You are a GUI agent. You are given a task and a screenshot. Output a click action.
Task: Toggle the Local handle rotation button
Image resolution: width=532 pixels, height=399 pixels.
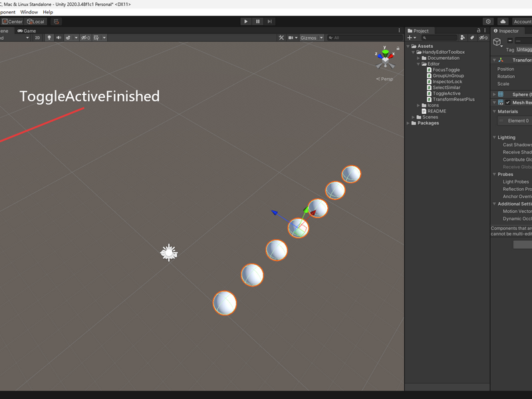point(36,21)
